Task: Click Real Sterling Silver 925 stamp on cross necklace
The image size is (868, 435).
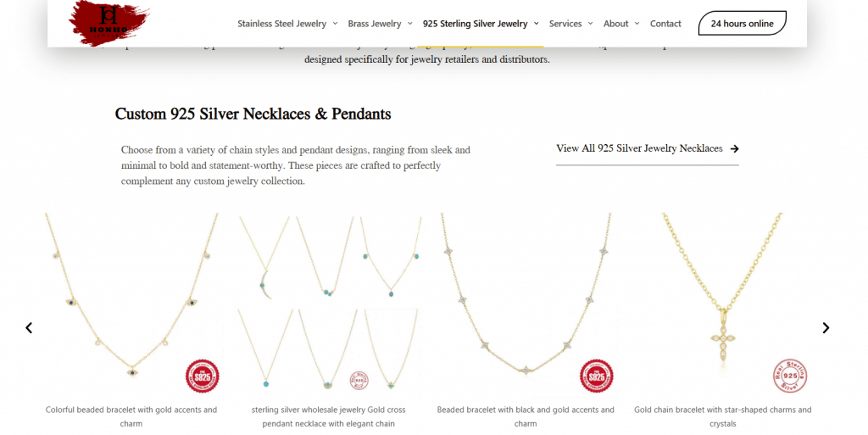Action: pyautogui.click(x=790, y=376)
